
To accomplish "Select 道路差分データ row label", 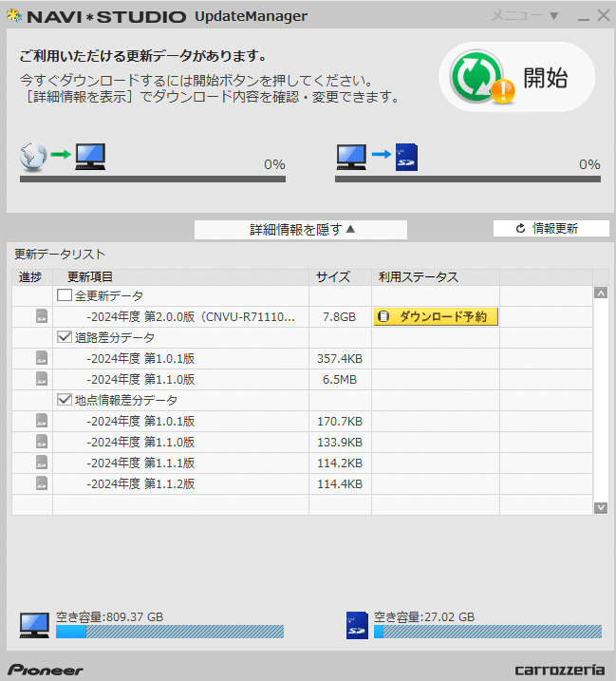I will 115,337.
